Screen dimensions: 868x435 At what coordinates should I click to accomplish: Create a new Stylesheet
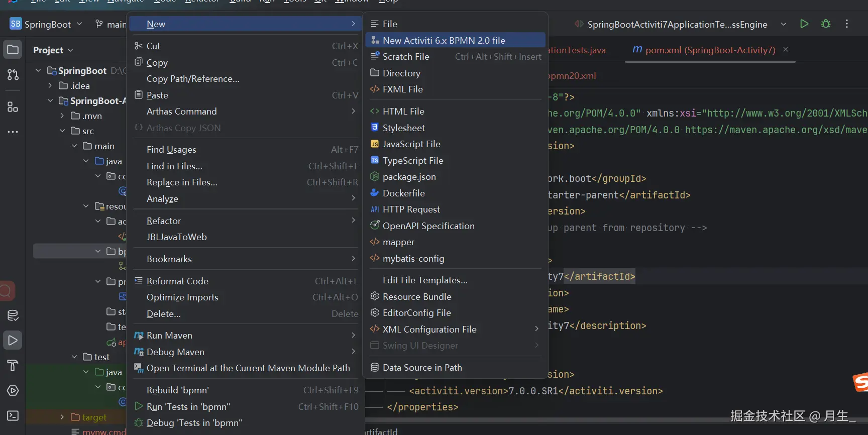click(x=455, y=128)
